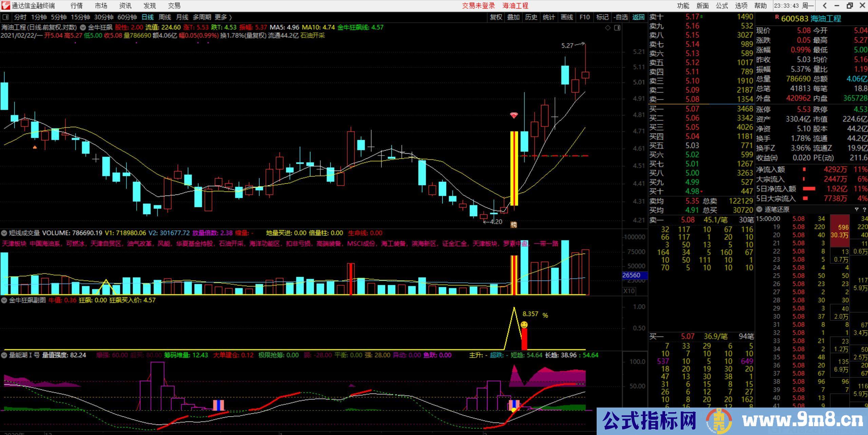Click the R margin-trading mark beside 600583
This screenshot has width=868, height=435.
tap(777, 17)
